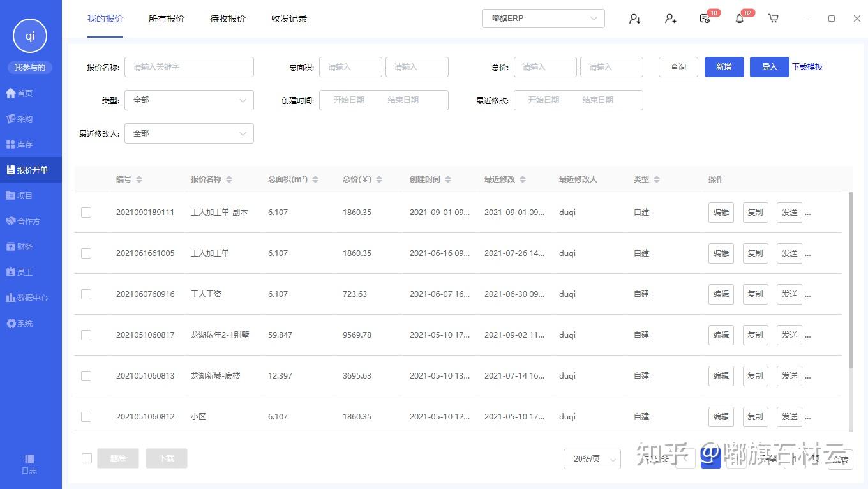
Task: Click the add user icon
Action: (x=670, y=19)
